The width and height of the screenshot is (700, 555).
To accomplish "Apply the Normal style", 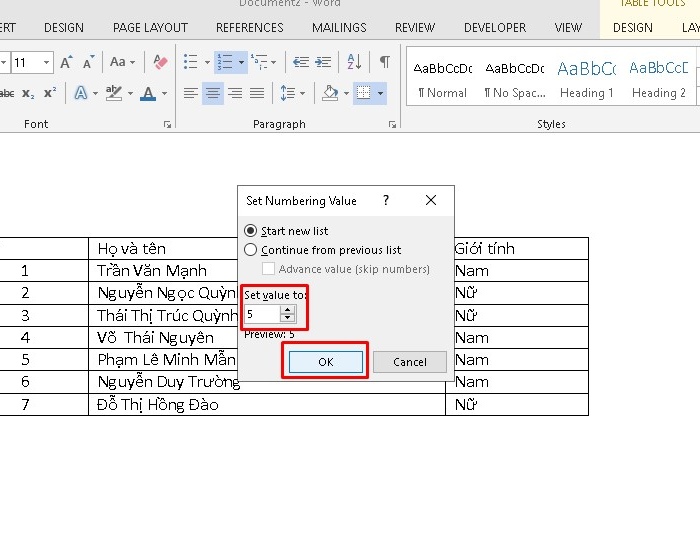I will pyautogui.click(x=442, y=79).
